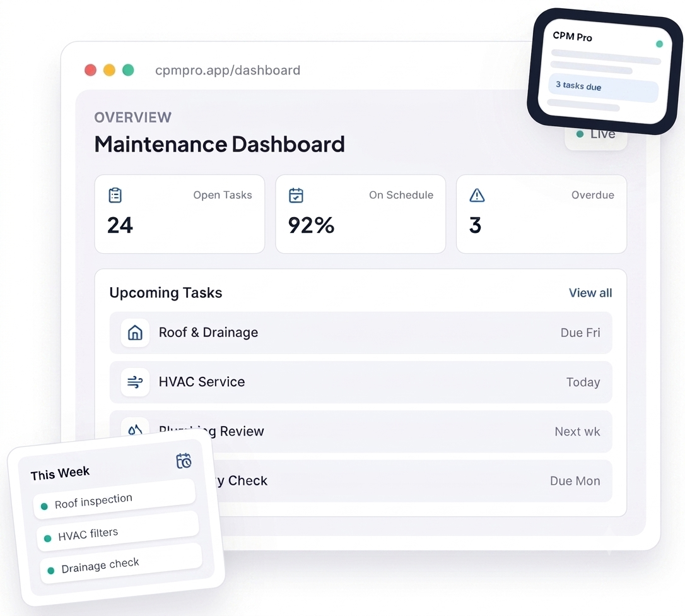Click the OVERVIEW label

click(x=133, y=117)
